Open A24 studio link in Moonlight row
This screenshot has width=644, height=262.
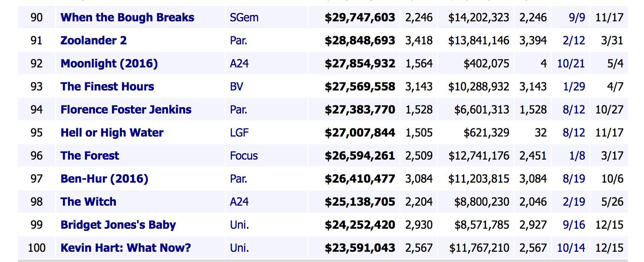click(239, 64)
